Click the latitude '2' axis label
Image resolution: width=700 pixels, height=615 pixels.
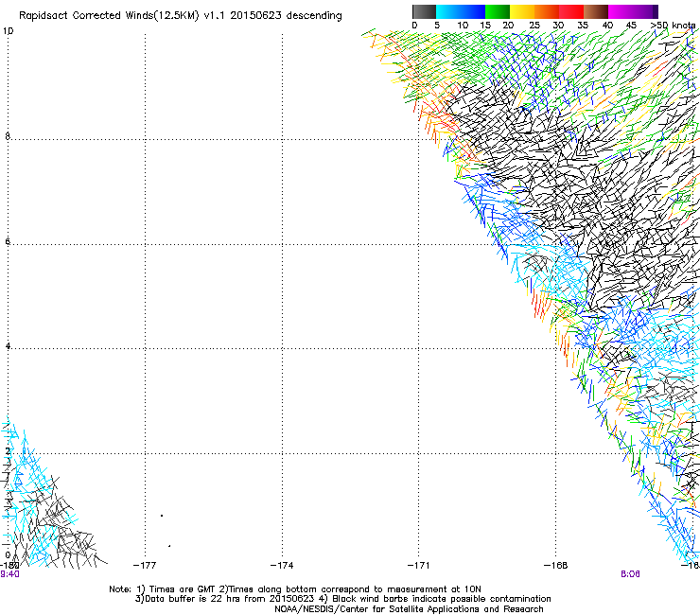pos(8,451)
